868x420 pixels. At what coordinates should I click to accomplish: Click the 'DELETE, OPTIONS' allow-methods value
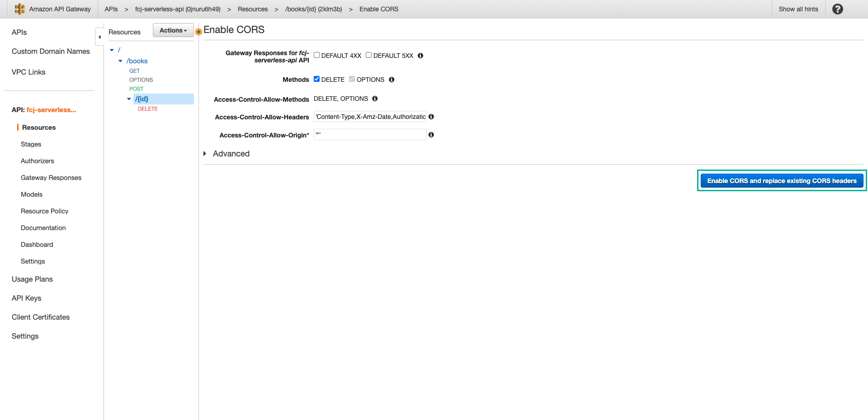340,99
